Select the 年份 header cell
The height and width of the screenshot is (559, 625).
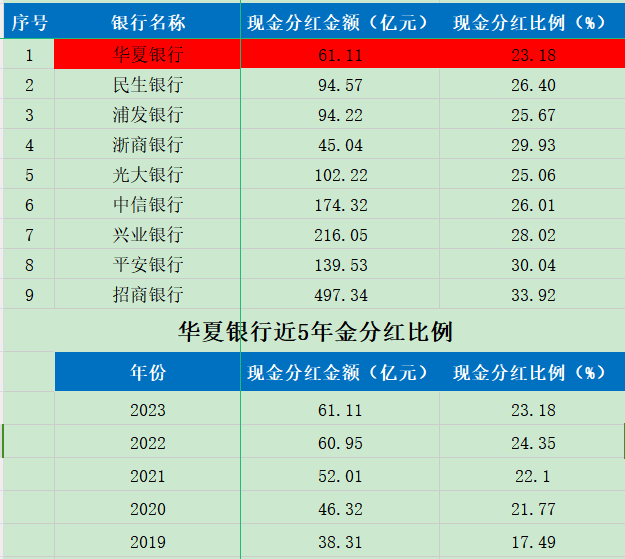click(147, 372)
